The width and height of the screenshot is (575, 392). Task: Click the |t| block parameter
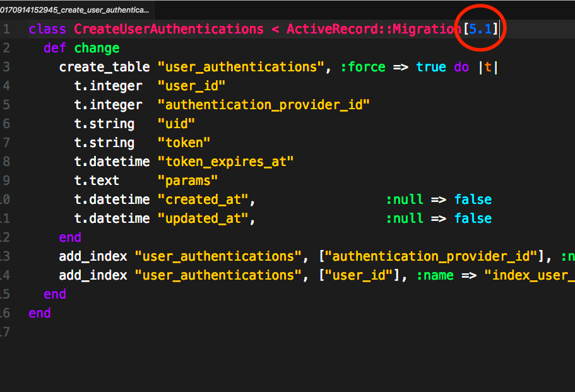[489, 66]
